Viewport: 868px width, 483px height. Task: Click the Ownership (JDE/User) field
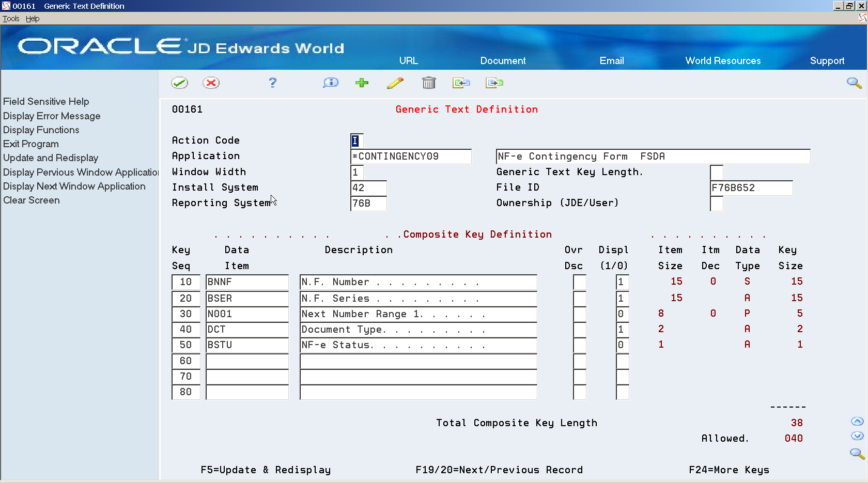[717, 204]
